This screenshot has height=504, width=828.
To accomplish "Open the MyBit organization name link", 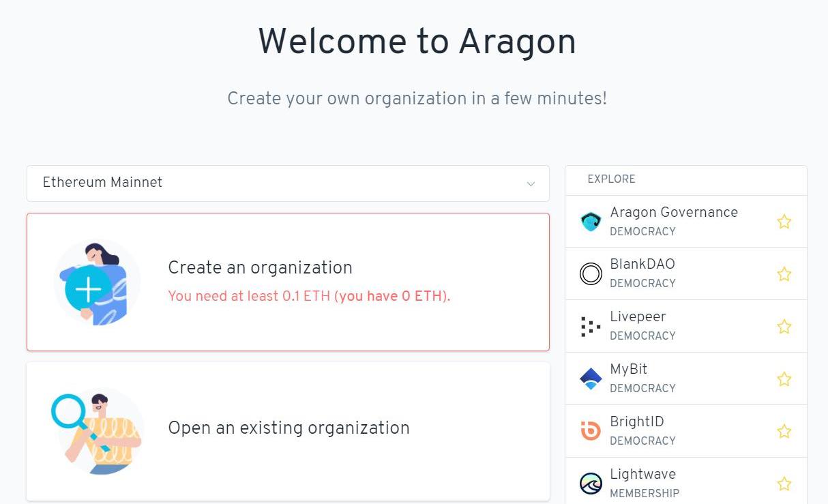I will coord(628,369).
